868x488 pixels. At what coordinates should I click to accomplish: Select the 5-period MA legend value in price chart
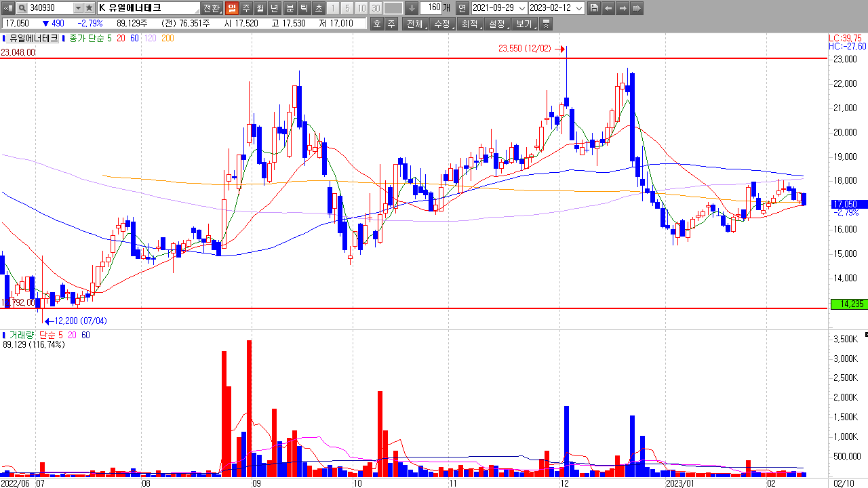[x=109, y=39]
